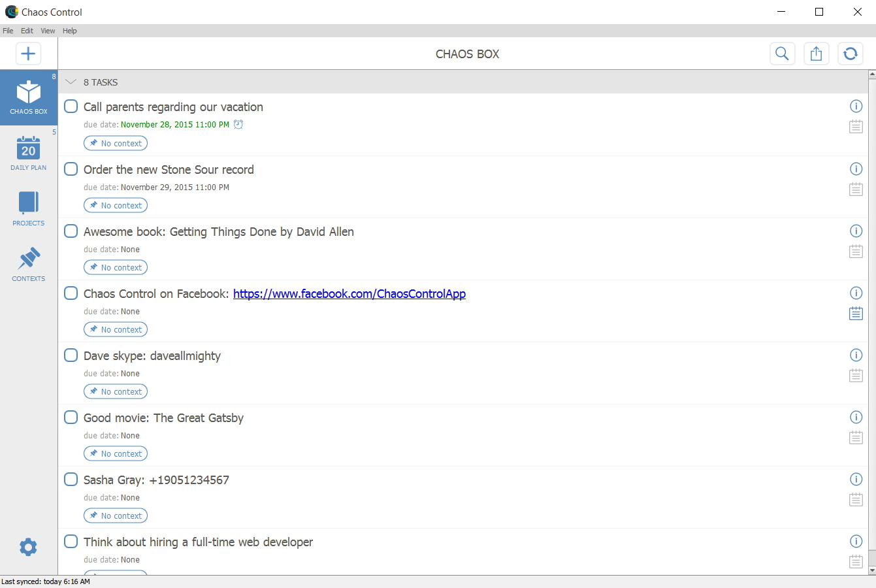Click Last synced status bar text
876x588 pixels.
point(46,581)
